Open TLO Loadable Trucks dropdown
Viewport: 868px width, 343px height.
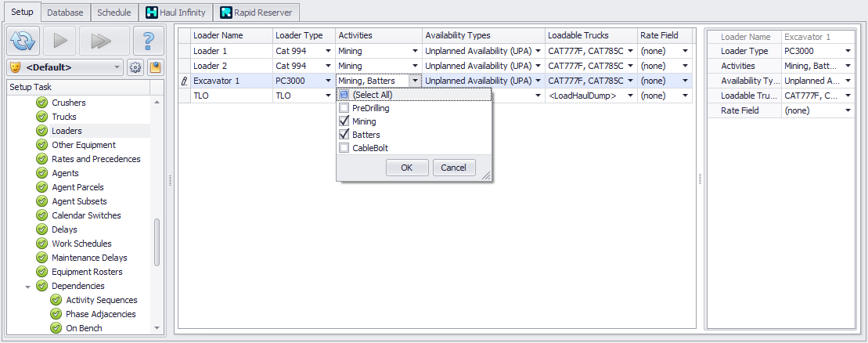click(x=630, y=96)
